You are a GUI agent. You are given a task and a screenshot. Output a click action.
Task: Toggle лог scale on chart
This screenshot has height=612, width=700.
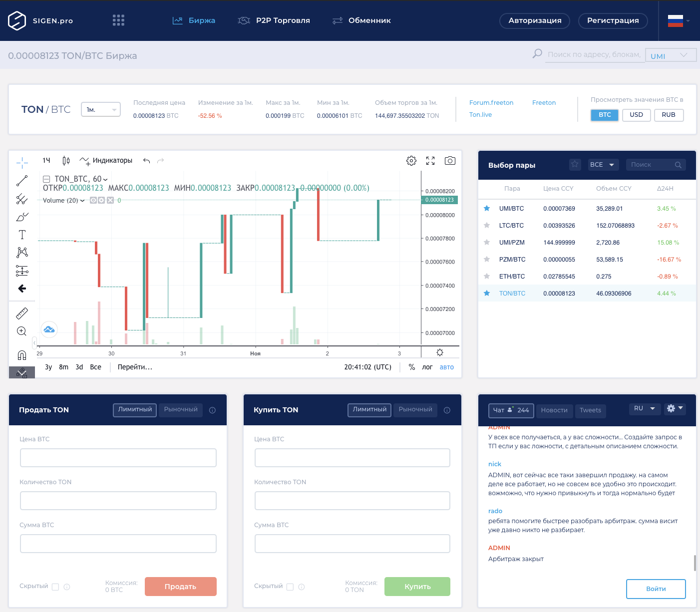coord(427,367)
